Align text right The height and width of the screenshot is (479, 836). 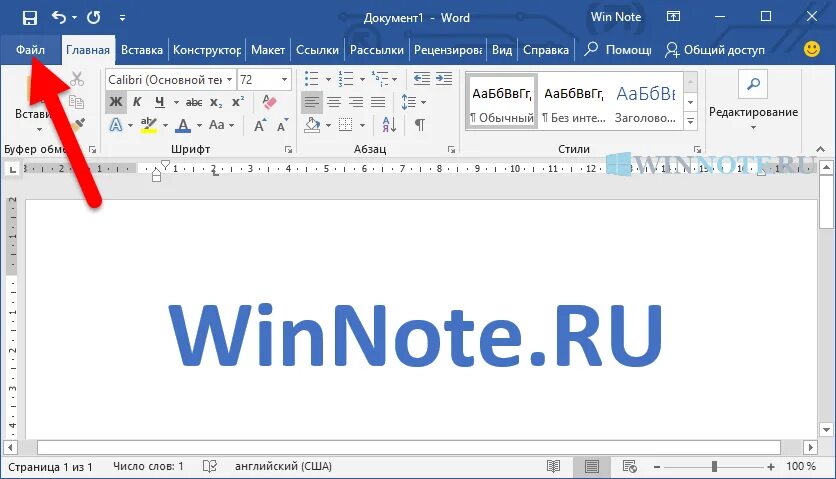pyautogui.click(x=356, y=102)
